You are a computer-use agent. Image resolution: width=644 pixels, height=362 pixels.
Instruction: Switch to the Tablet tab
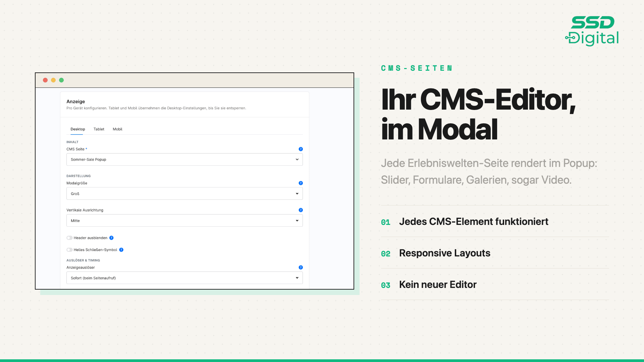[99, 129]
